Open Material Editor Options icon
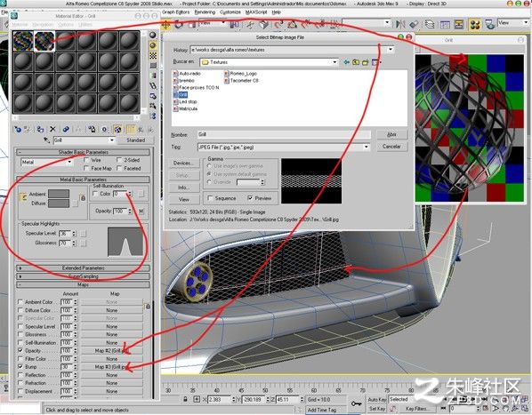 pos(153,96)
